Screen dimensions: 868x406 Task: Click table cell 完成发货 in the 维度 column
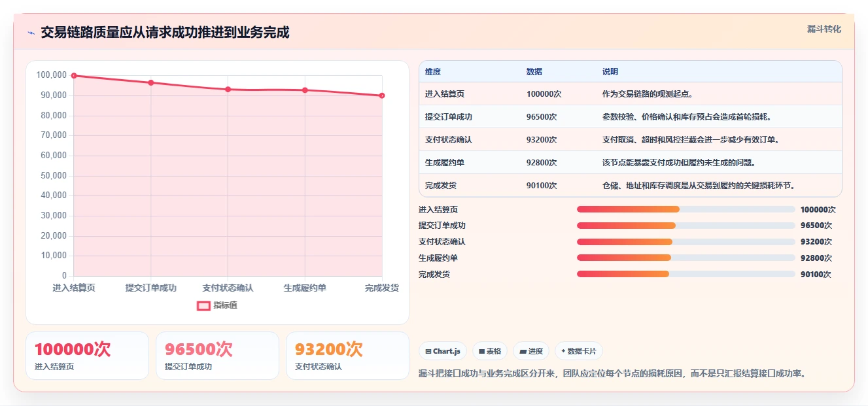tap(441, 186)
